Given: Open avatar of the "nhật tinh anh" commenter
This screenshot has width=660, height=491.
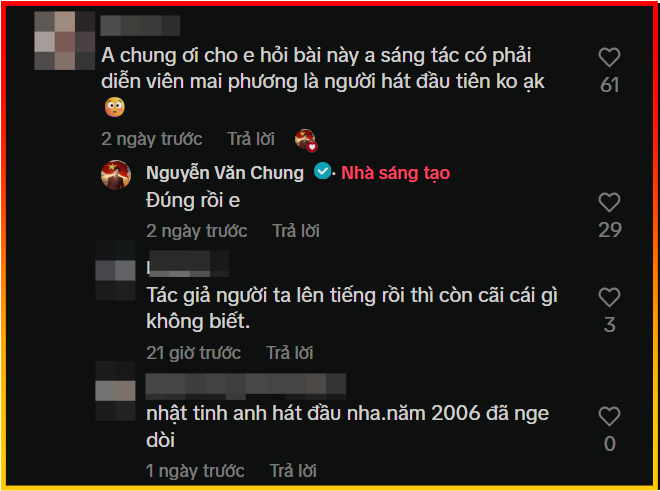Looking at the screenshot, I should (116, 390).
